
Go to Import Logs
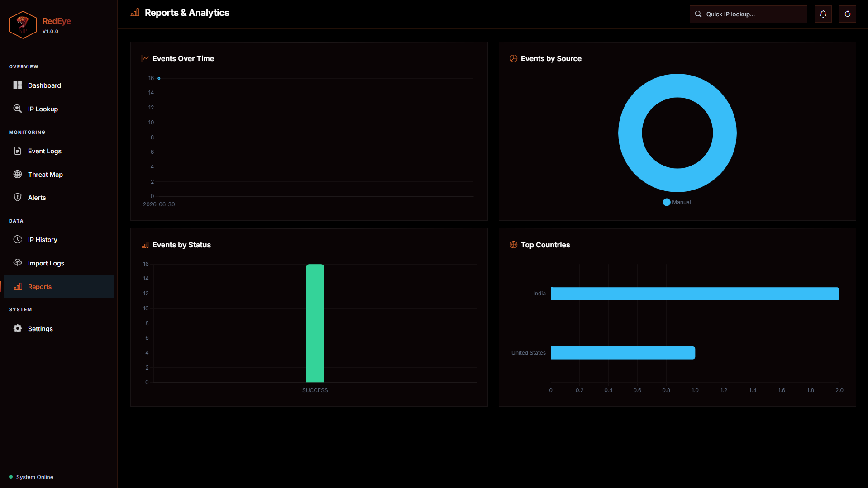point(58,263)
